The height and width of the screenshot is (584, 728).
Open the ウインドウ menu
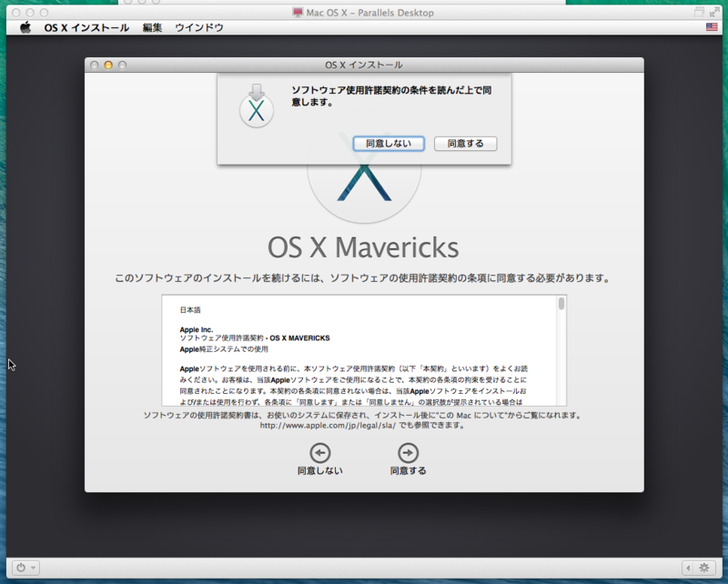coord(197,27)
